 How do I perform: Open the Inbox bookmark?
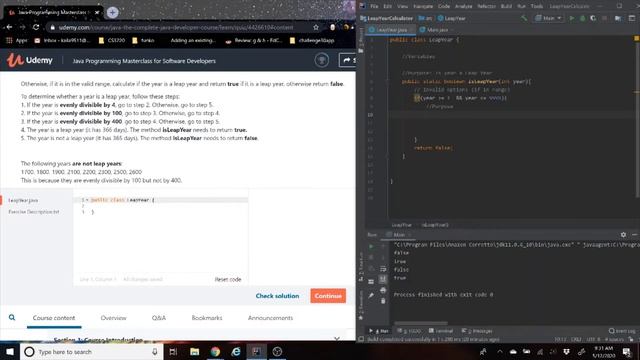coord(62,40)
